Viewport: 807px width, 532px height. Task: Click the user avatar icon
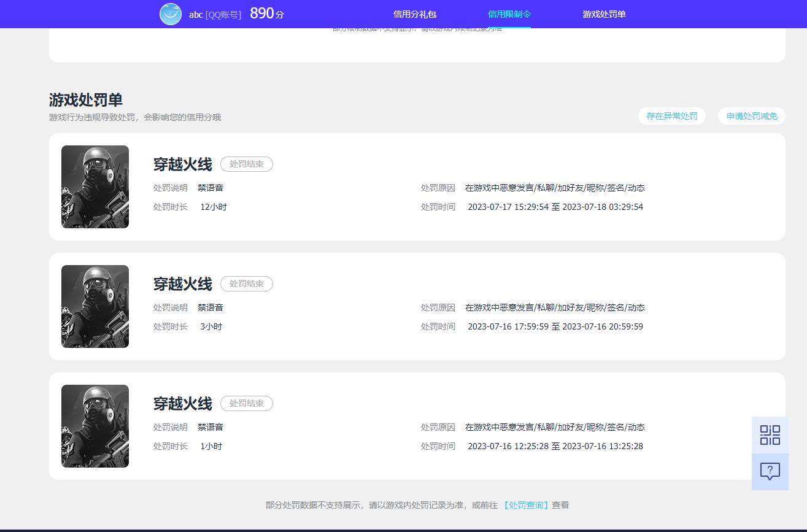(171, 13)
